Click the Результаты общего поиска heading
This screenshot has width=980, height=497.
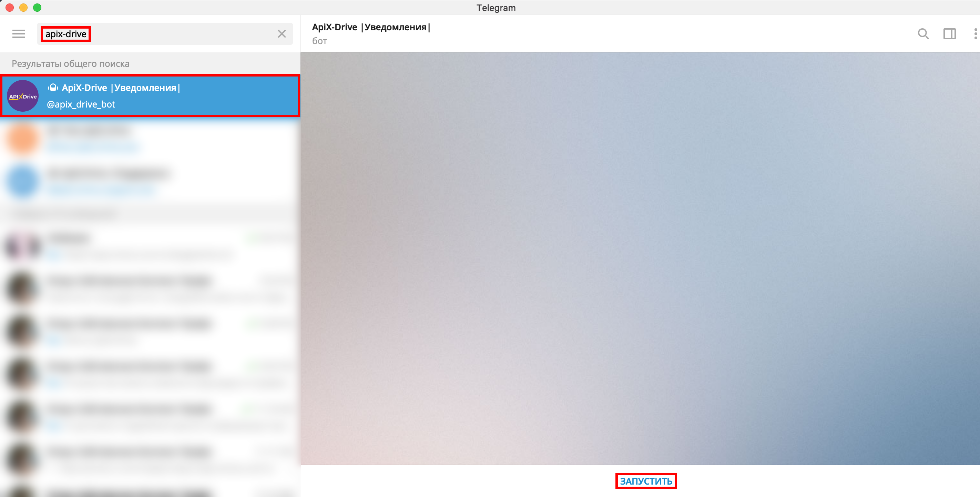click(70, 63)
